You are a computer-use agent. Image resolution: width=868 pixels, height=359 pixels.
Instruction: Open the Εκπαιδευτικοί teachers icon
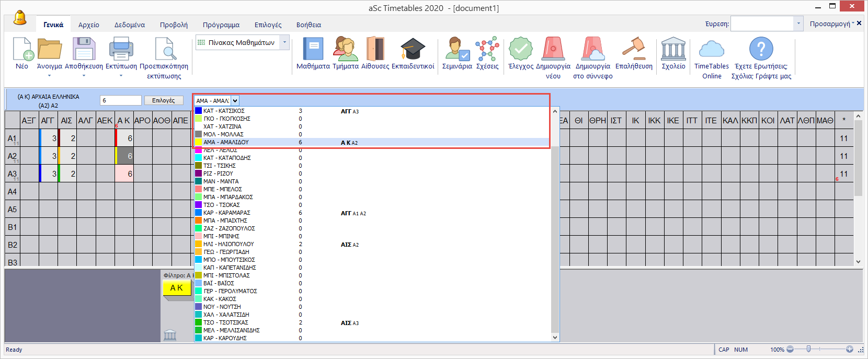click(413, 50)
